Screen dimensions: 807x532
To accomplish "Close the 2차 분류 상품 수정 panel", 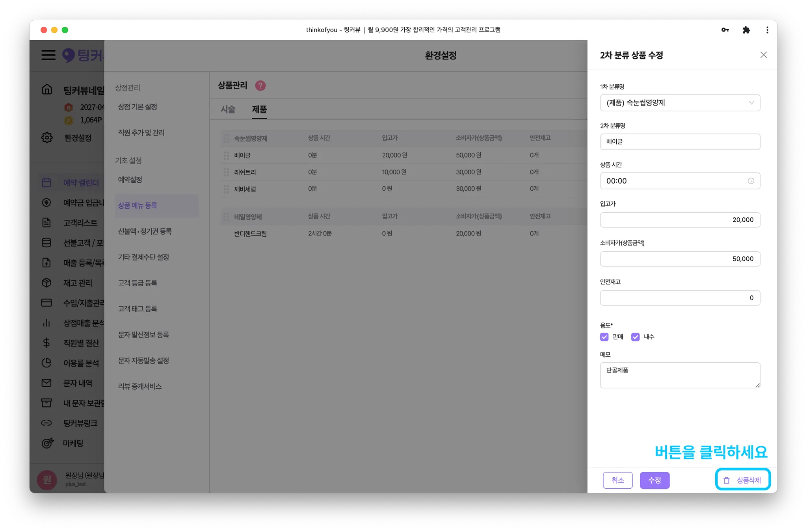I will point(763,55).
